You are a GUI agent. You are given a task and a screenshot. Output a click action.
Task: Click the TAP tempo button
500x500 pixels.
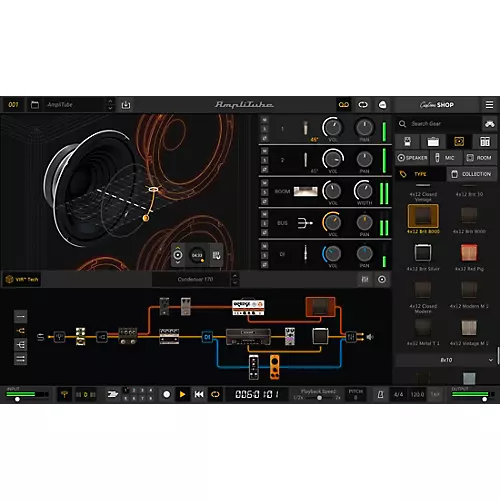435,395
